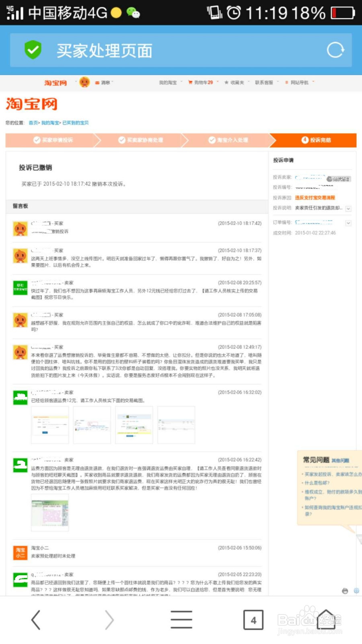Click seller avatar on 16:32:02 message
The image size is (362, 644).
(20, 398)
